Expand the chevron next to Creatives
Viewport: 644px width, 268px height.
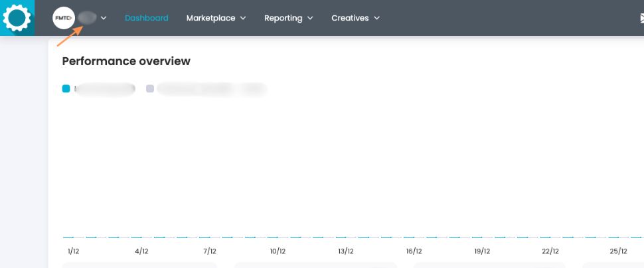[377, 18]
